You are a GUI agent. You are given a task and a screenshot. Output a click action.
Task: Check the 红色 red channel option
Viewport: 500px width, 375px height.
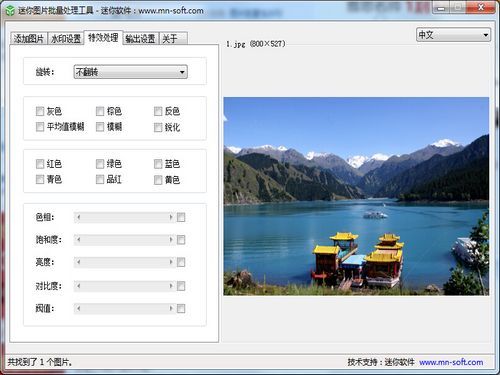(x=40, y=164)
